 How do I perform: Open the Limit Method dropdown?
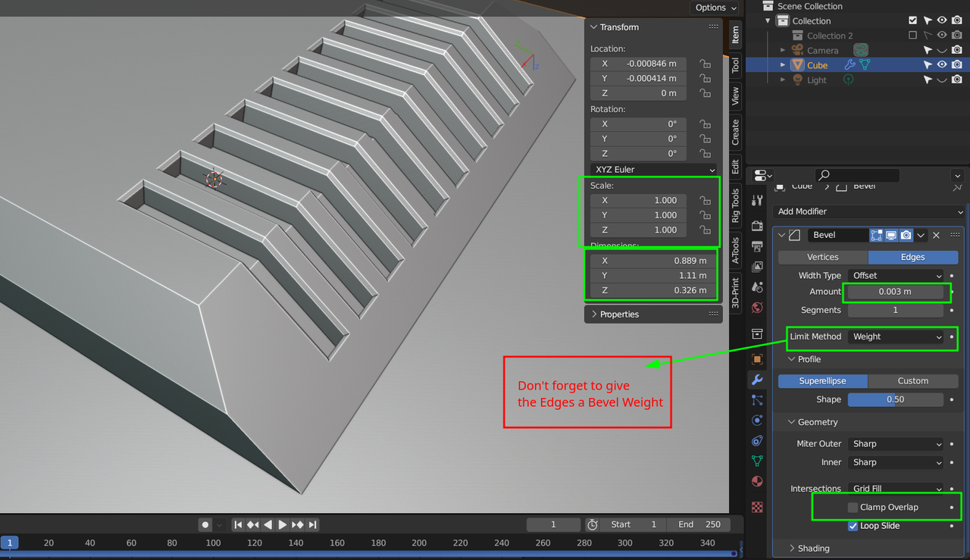pyautogui.click(x=896, y=336)
